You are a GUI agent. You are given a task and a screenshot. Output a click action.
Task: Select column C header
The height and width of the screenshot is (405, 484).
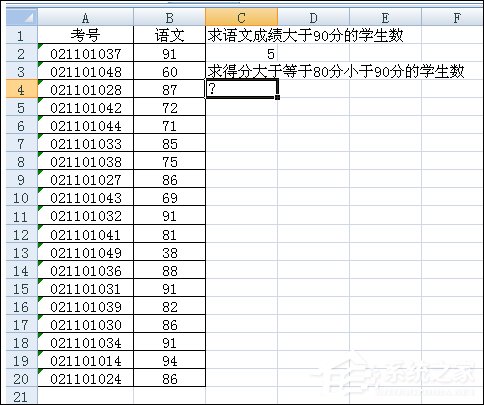(241, 17)
